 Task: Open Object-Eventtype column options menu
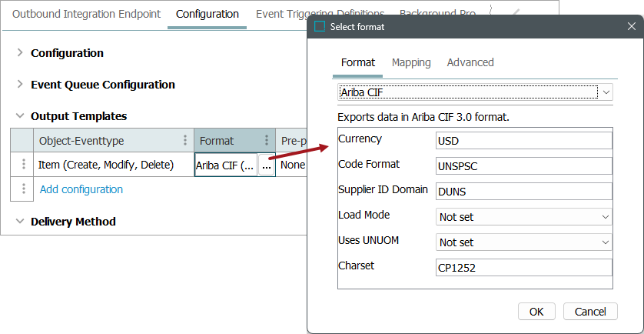click(184, 141)
